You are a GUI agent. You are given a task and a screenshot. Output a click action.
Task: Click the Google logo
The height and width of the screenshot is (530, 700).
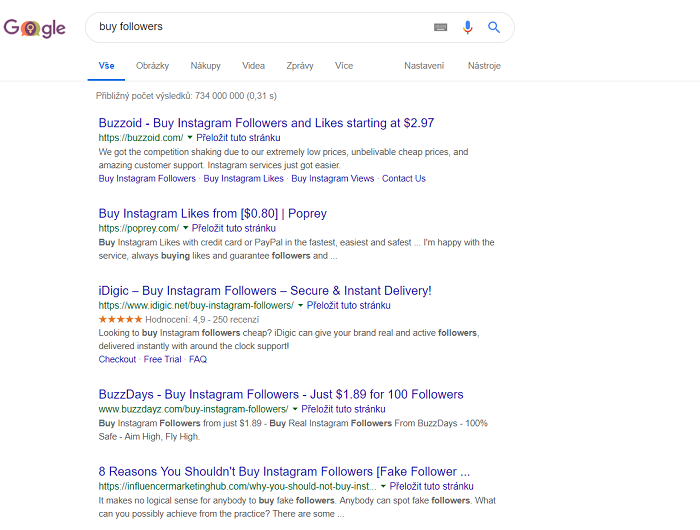35,28
